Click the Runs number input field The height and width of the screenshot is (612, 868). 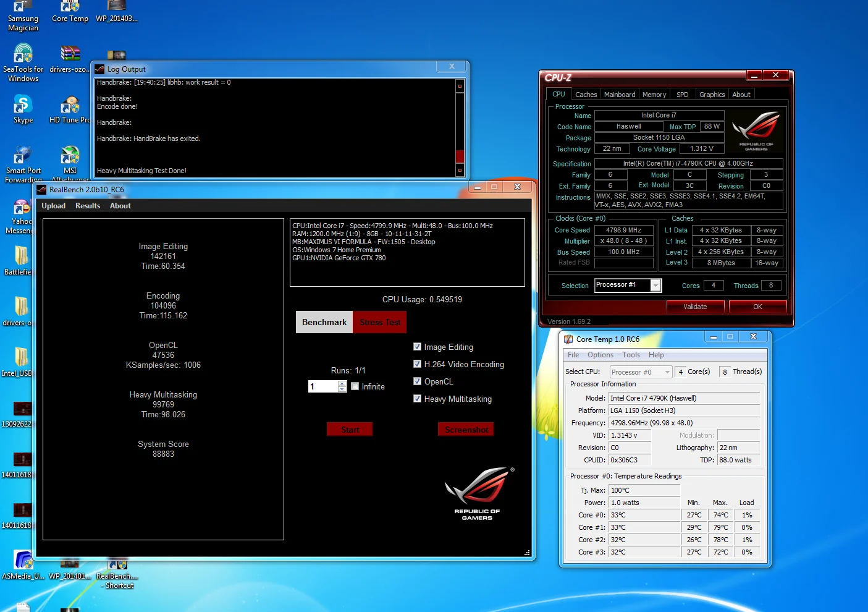pos(323,386)
